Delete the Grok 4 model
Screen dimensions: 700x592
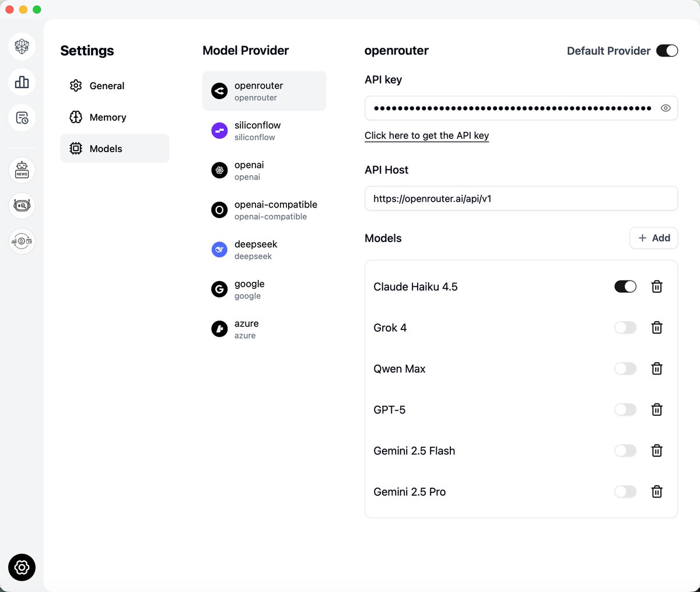pos(657,328)
